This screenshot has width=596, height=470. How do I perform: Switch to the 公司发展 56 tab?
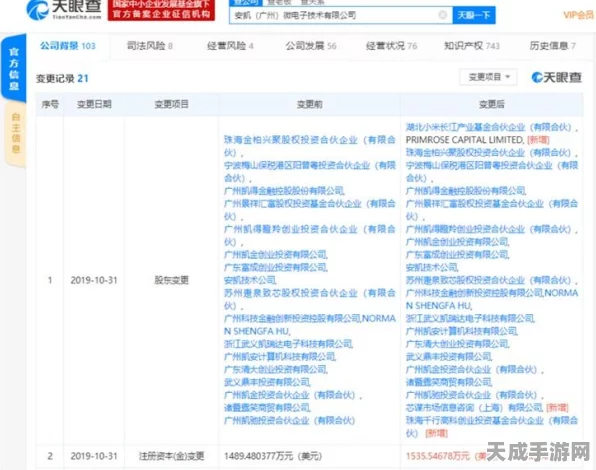click(x=311, y=46)
